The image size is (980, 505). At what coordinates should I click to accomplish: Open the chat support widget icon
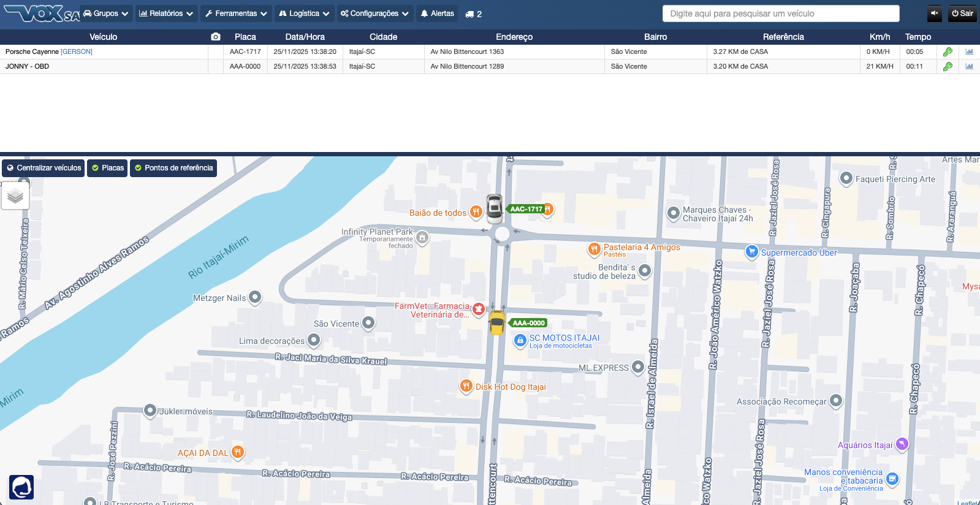[x=21, y=487]
